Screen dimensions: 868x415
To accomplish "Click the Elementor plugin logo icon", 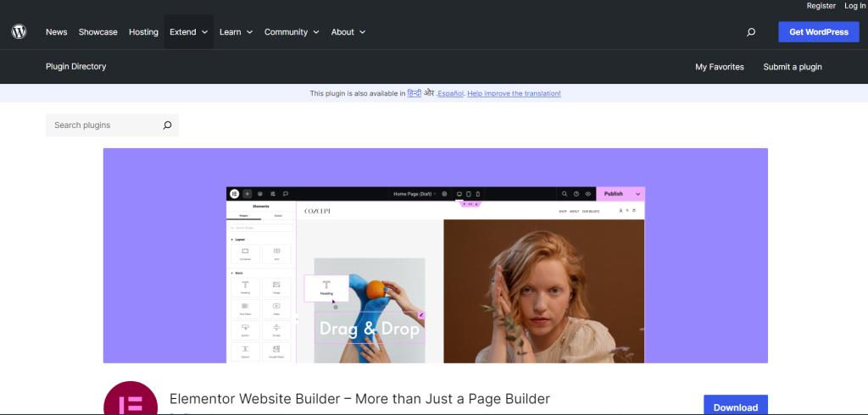I will click(x=131, y=398).
